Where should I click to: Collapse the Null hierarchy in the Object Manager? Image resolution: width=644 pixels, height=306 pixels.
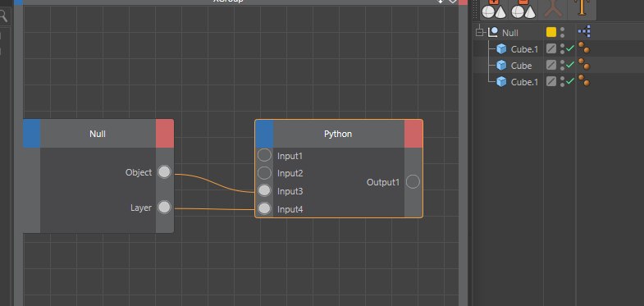[479, 32]
